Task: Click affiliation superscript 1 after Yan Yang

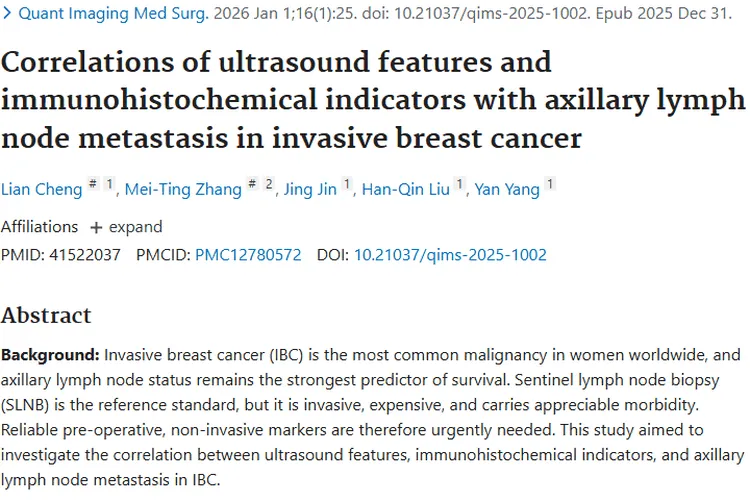Action: [x=550, y=185]
